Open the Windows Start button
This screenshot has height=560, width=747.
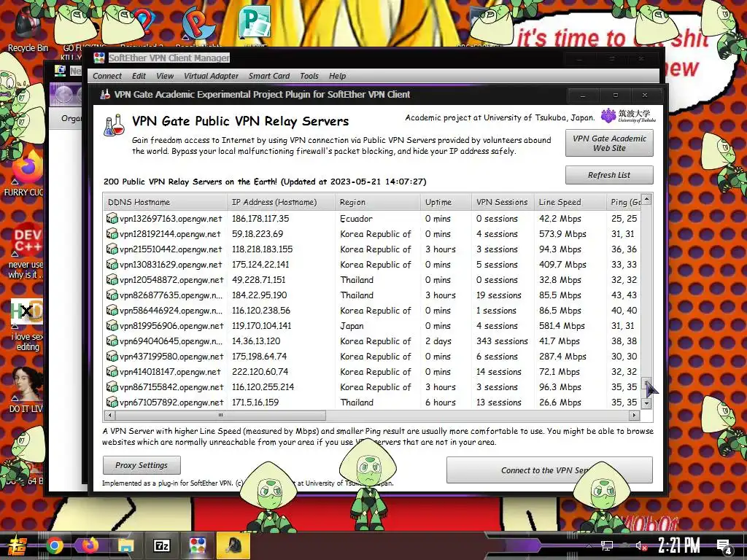coord(16,546)
